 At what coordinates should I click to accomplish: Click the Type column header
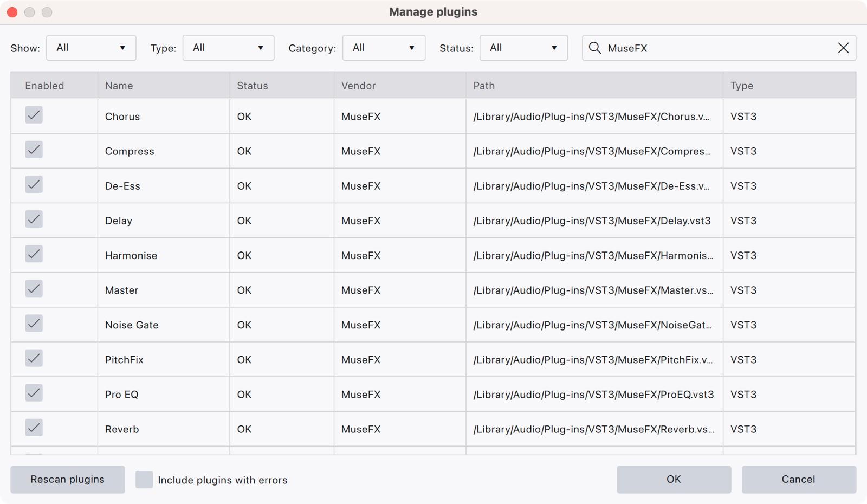tap(789, 86)
